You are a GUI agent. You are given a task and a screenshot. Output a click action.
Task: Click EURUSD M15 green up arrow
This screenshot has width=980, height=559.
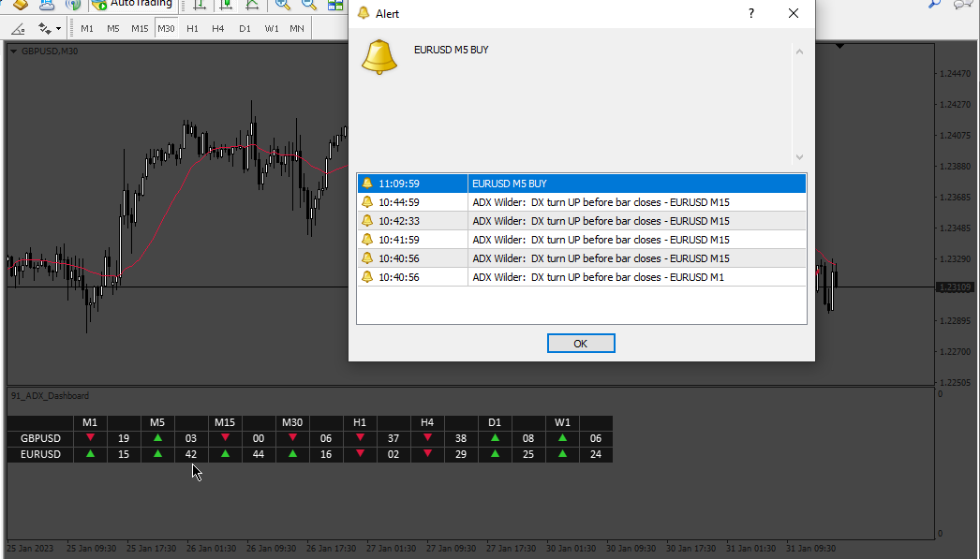tap(225, 454)
